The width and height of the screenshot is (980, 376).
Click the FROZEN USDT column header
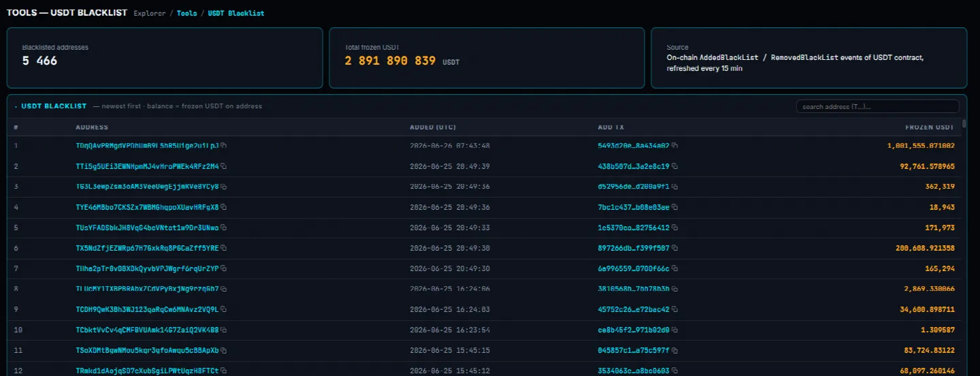pos(930,127)
